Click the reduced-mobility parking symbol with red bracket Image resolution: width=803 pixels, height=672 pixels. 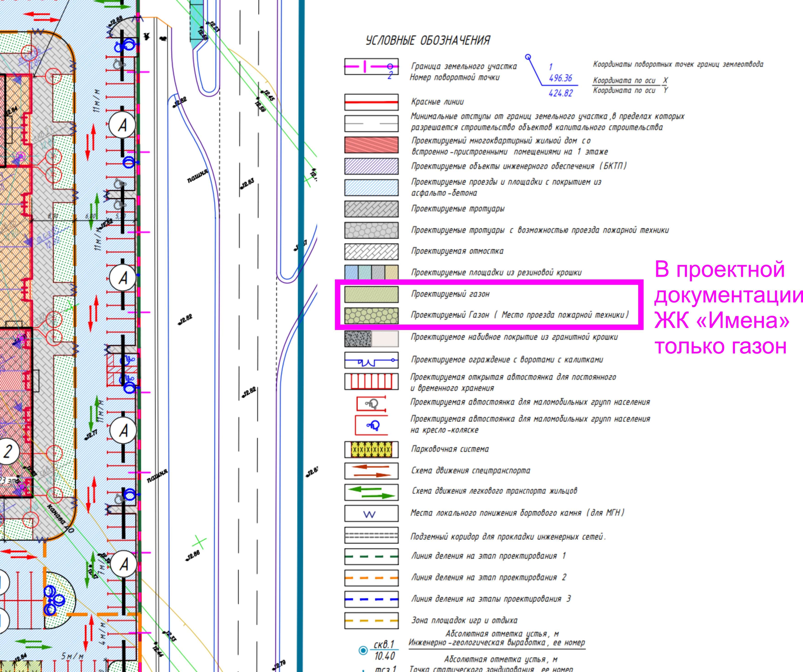(371, 404)
